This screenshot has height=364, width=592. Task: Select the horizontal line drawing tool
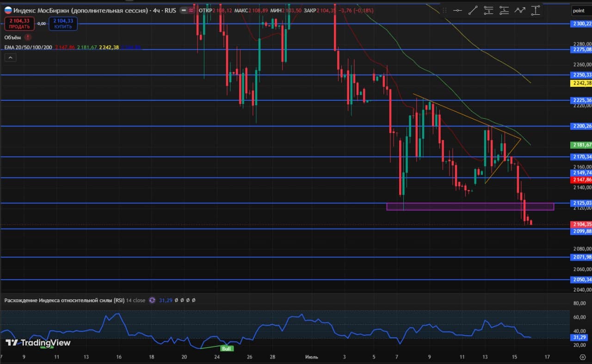(x=457, y=10)
